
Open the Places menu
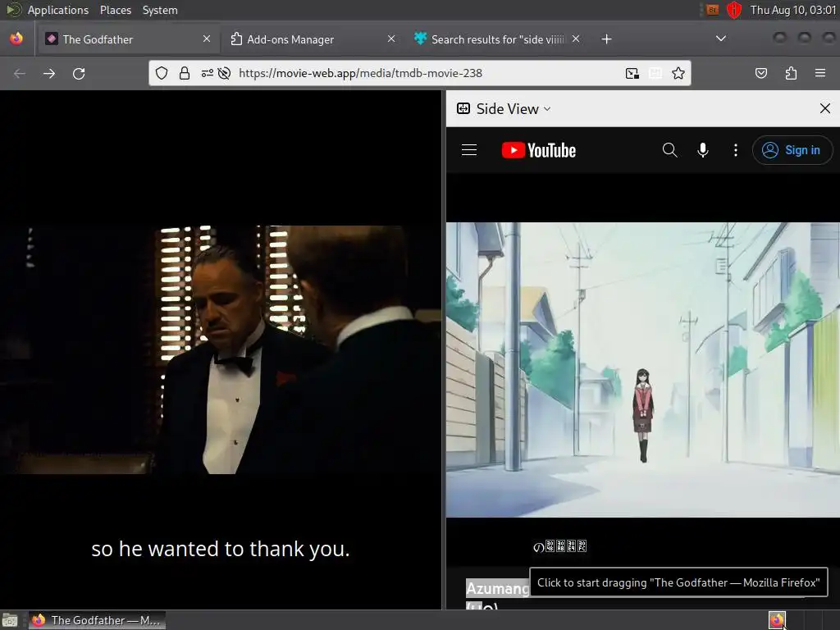point(115,10)
